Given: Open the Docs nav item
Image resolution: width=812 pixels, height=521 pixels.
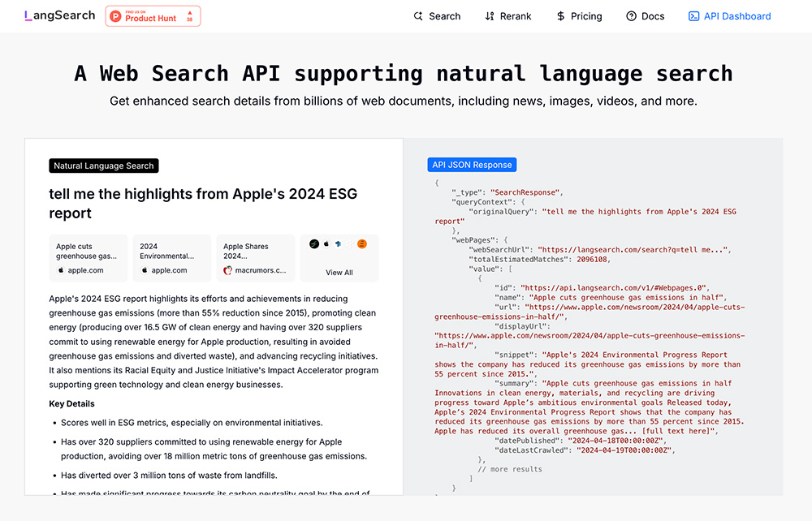Looking at the screenshot, I should click(646, 16).
